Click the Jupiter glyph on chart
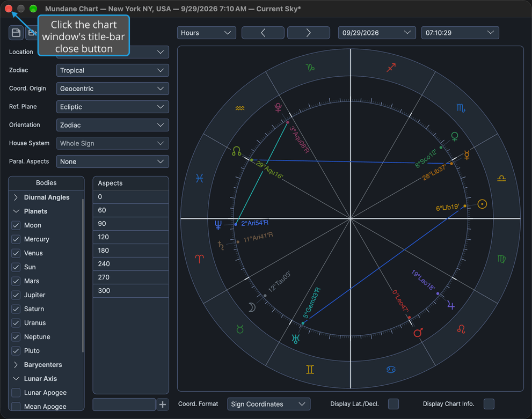This screenshot has height=419, width=532. tap(451, 305)
